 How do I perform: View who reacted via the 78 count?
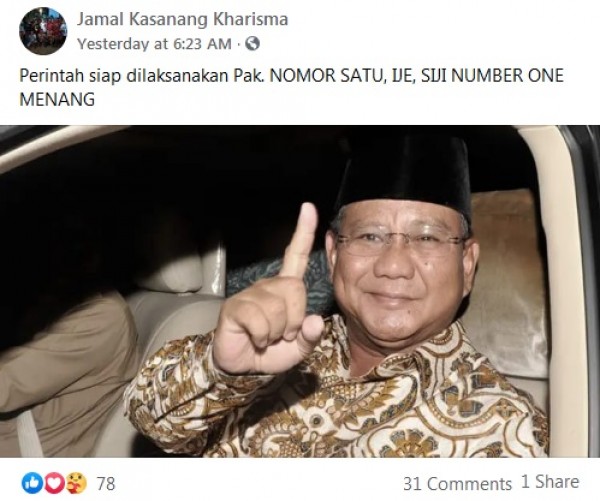pos(106,483)
